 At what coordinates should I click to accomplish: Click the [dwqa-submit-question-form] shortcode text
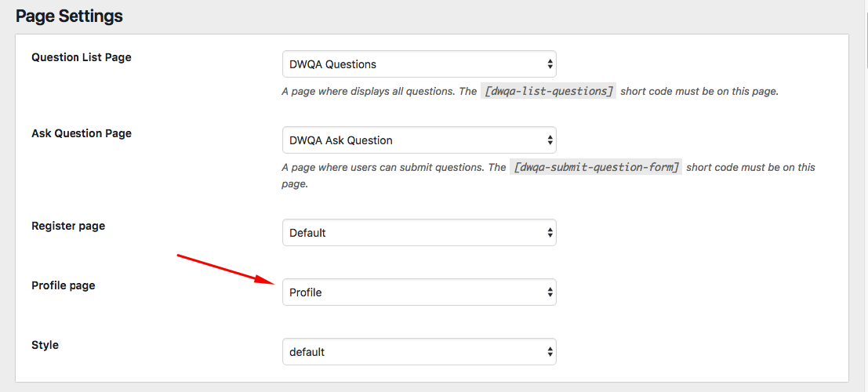pyautogui.click(x=596, y=167)
